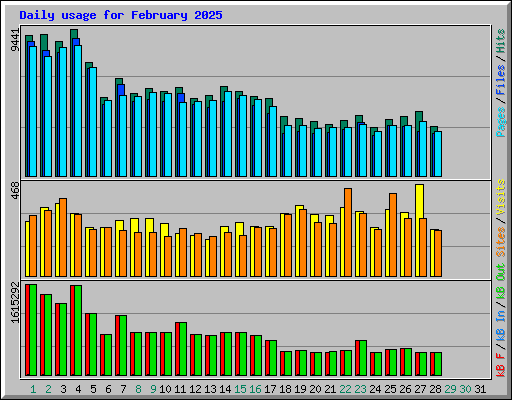The height and width of the screenshot is (400, 512).
Task: Click the cyan pages bar for day 28
Action: click(438, 154)
